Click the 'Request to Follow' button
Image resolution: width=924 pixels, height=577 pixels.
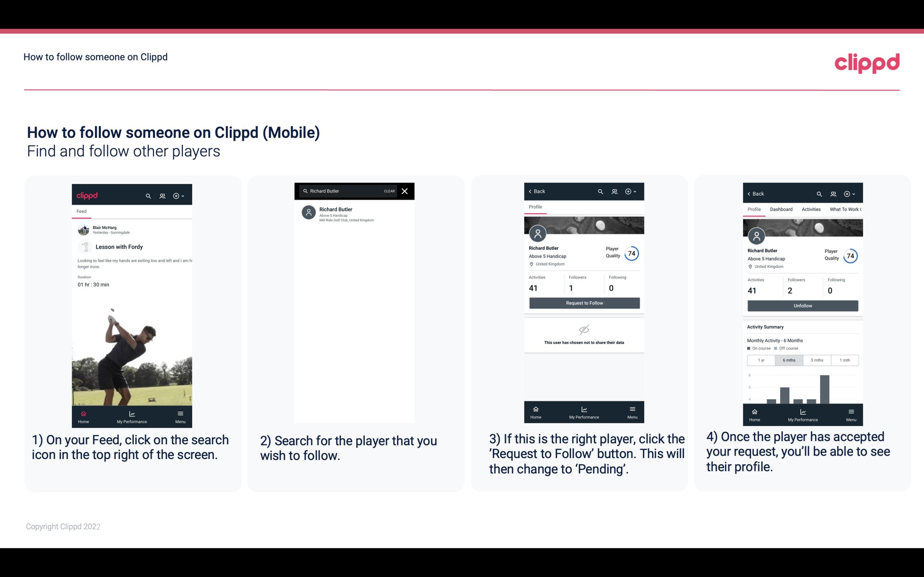584,302
